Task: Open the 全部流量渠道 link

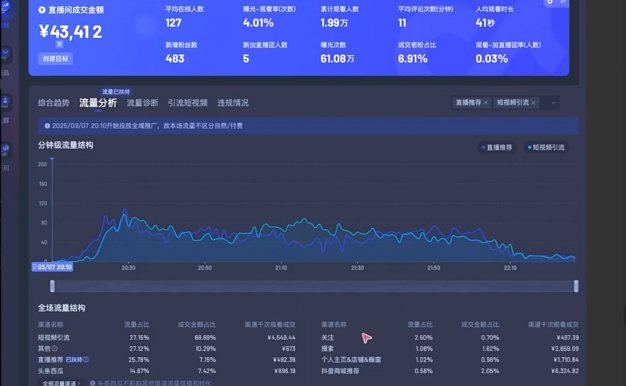Action: [61, 383]
